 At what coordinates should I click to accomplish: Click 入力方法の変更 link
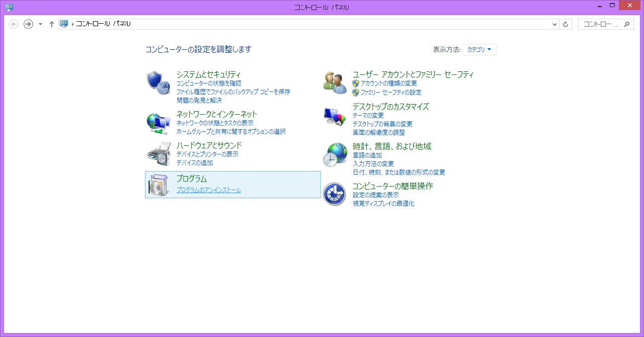point(373,164)
